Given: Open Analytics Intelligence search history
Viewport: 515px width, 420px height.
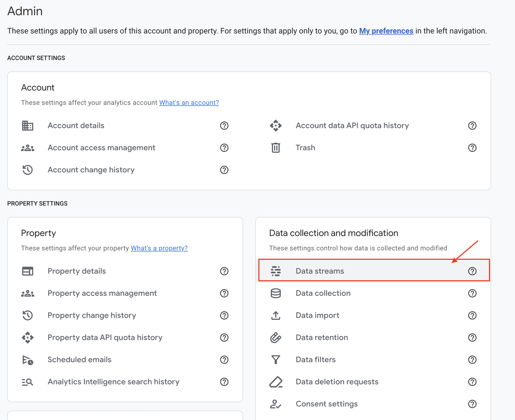Looking at the screenshot, I should pyautogui.click(x=114, y=382).
